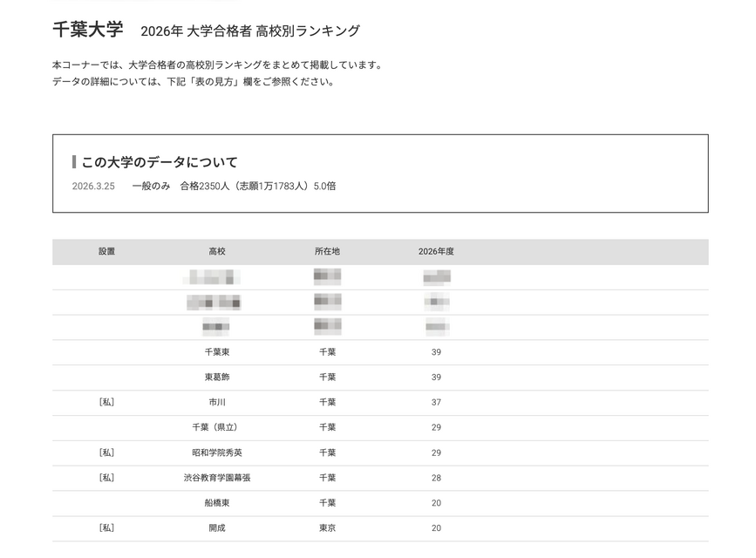This screenshot has width=756, height=558.
Task: Click the value 28 in 渋谷教育学園幕張 row
Action: pyautogui.click(x=436, y=478)
